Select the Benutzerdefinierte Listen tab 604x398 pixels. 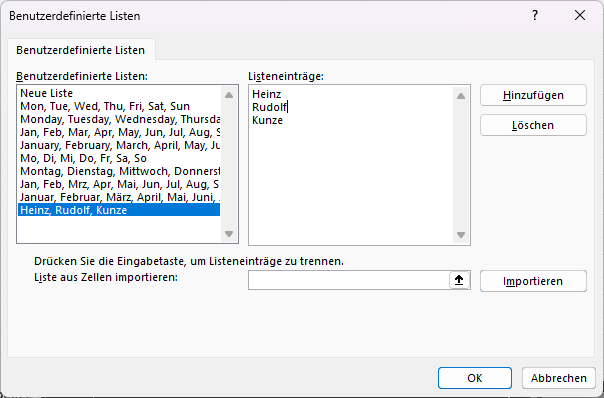(x=81, y=50)
